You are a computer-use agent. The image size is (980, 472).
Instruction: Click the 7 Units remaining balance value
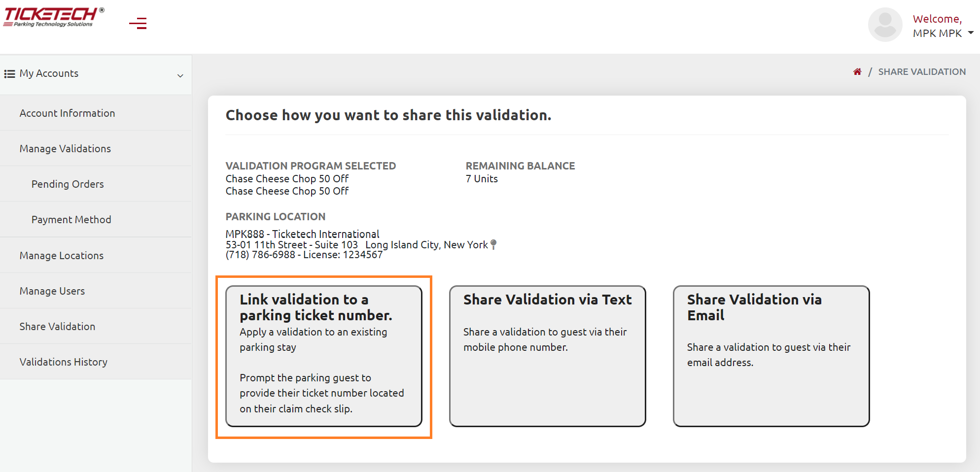pyautogui.click(x=482, y=179)
